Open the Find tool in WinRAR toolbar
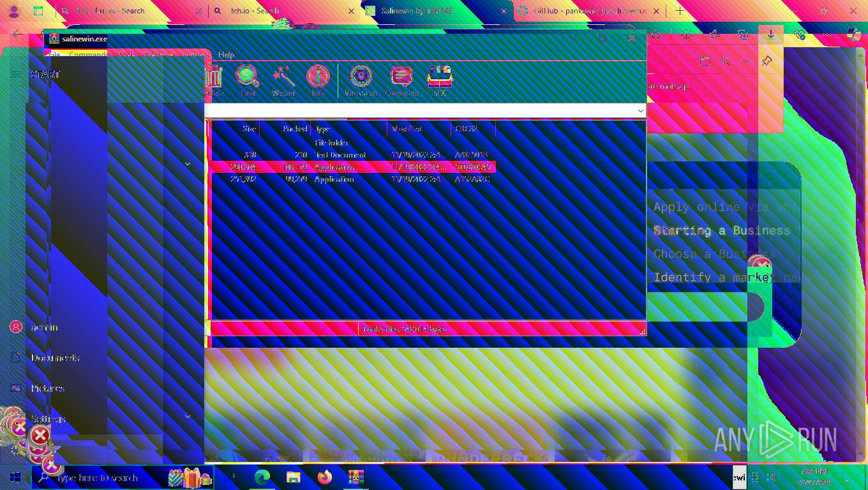Viewport: 868px width, 490px height. (247, 81)
